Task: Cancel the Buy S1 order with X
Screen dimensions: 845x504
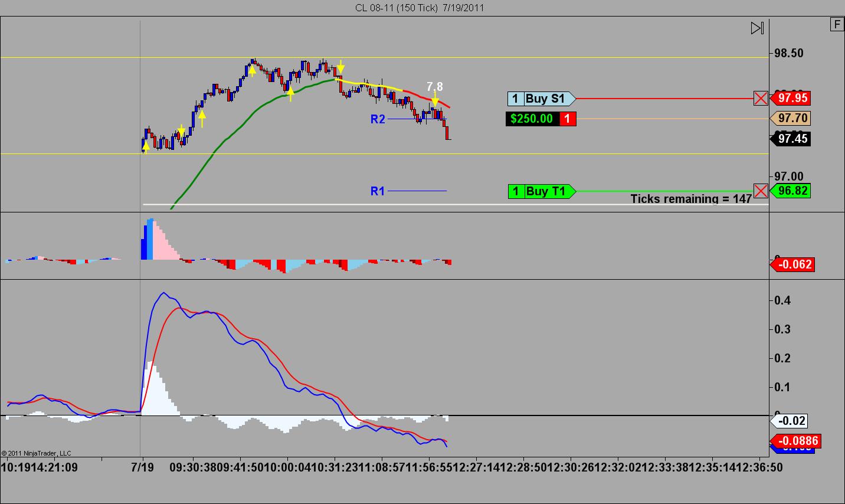Action: coord(761,99)
